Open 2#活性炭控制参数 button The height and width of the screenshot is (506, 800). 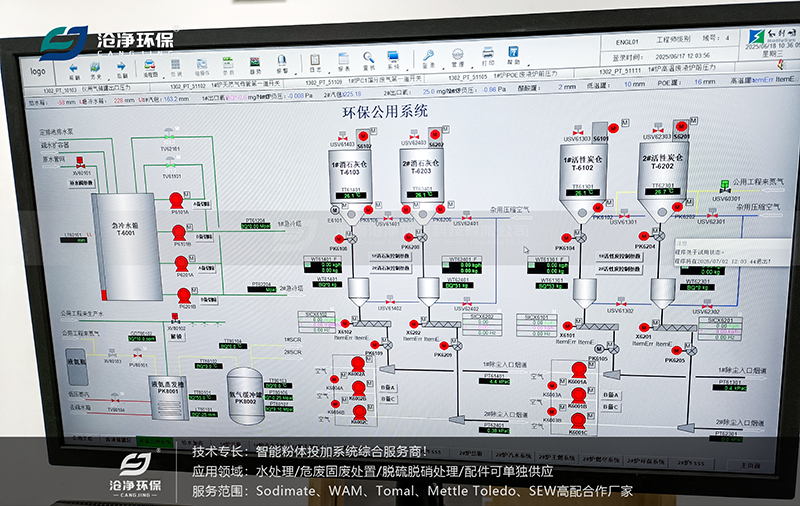[x=620, y=268]
